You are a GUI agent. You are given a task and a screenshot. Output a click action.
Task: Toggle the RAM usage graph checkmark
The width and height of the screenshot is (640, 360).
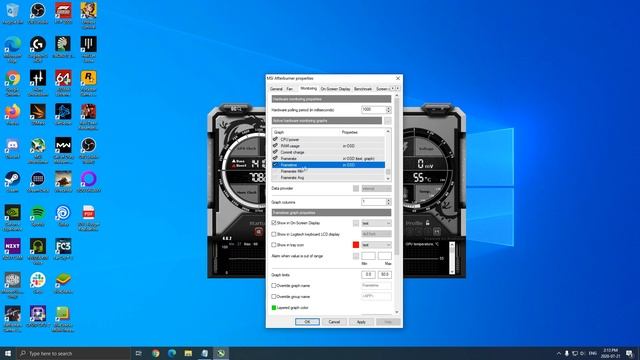(x=275, y=145)
